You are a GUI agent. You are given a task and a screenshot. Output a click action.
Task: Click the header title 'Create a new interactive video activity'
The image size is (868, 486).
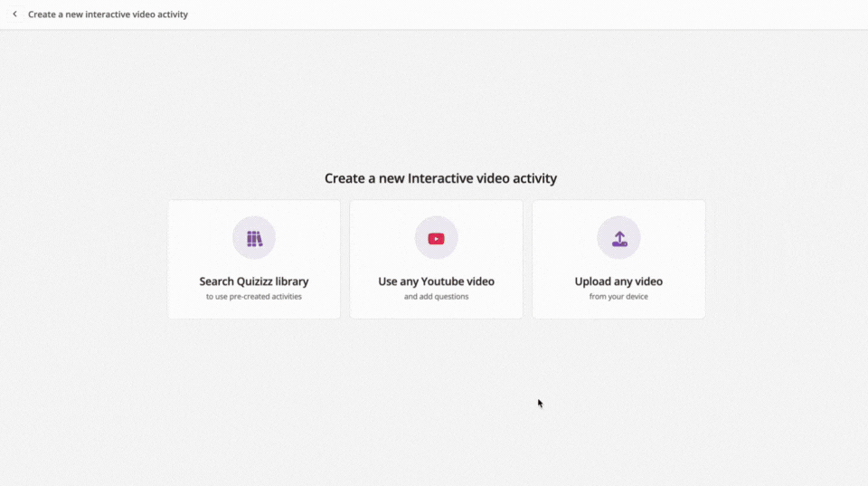[108, 14]
